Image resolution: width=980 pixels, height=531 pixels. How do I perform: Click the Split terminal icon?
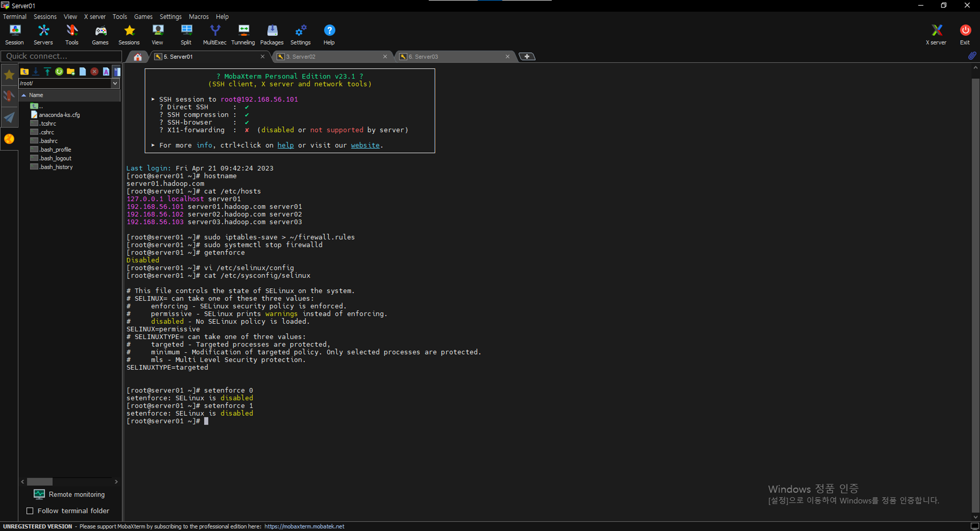tap(186, 34)
